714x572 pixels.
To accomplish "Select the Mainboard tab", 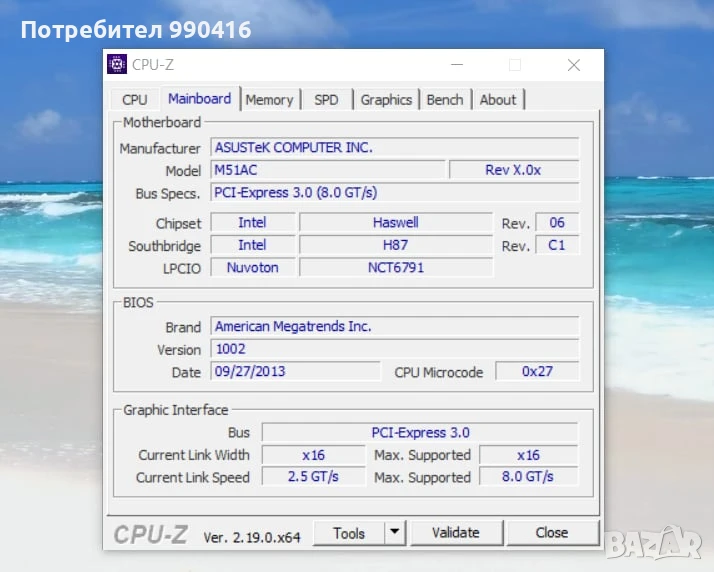I will 199,99.
